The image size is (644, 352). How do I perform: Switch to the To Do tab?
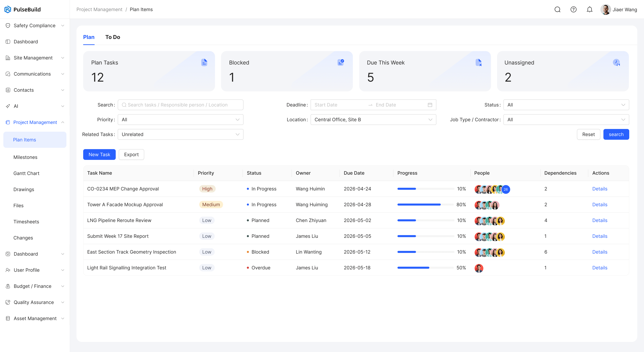click(113, 37)
